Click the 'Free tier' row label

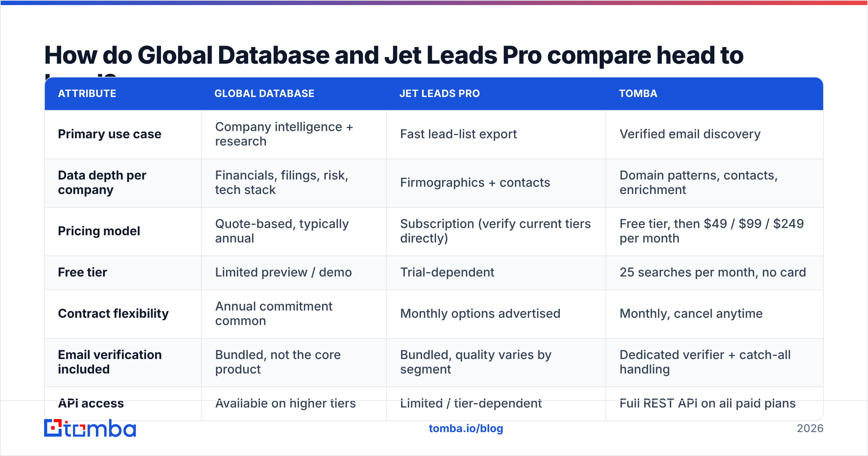(x=82, y=272)
